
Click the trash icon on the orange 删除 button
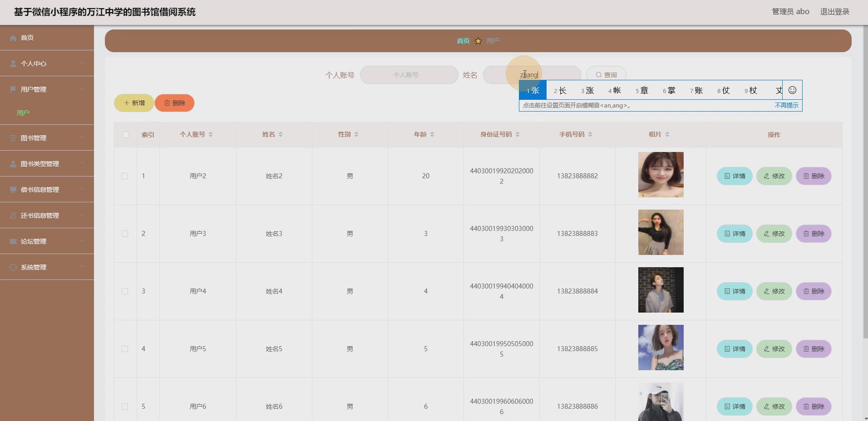pos(167,103)
